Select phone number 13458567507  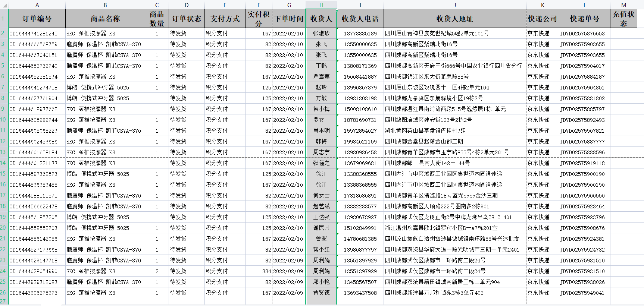click(360, 282)
